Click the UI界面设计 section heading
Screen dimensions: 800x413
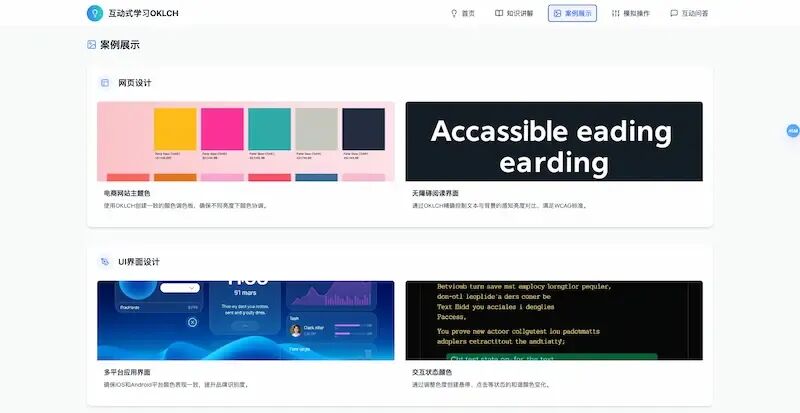coord(139,262)
